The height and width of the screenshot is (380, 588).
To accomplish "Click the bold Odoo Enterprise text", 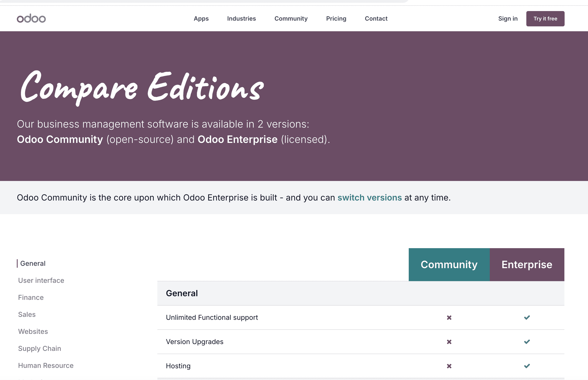I will pos(238,139).
